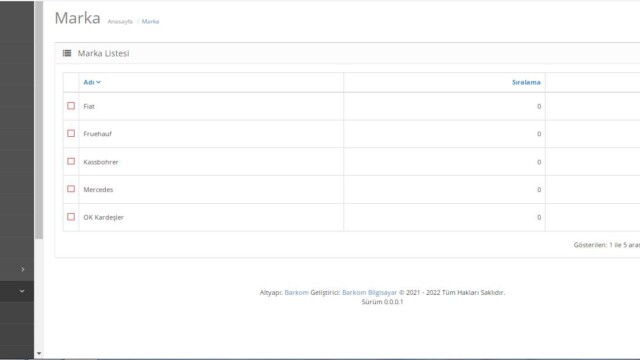The width and height of the screenshot is (640, 360).
Task: Click the Sıralama value 0 for Mercedes
Action: coord(539,189)
